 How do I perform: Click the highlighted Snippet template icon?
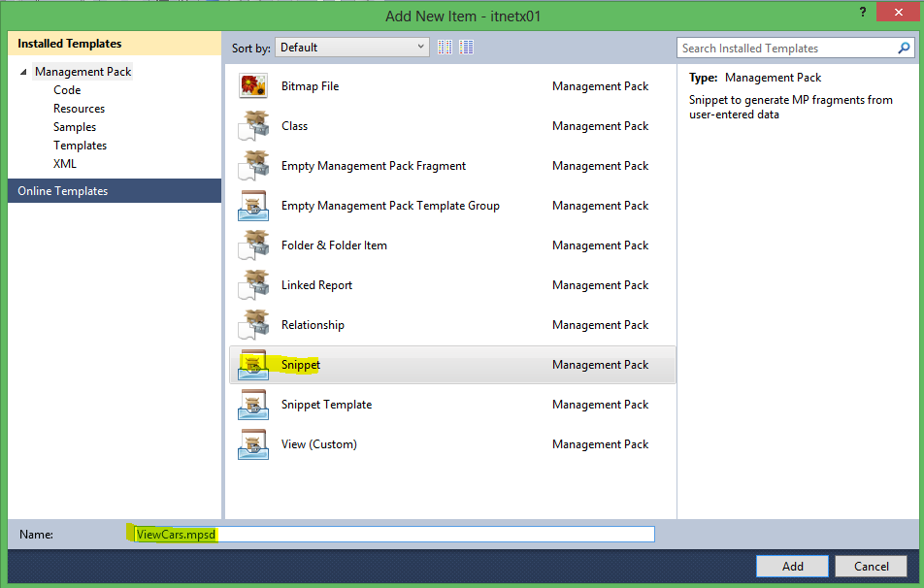[253, 365]
